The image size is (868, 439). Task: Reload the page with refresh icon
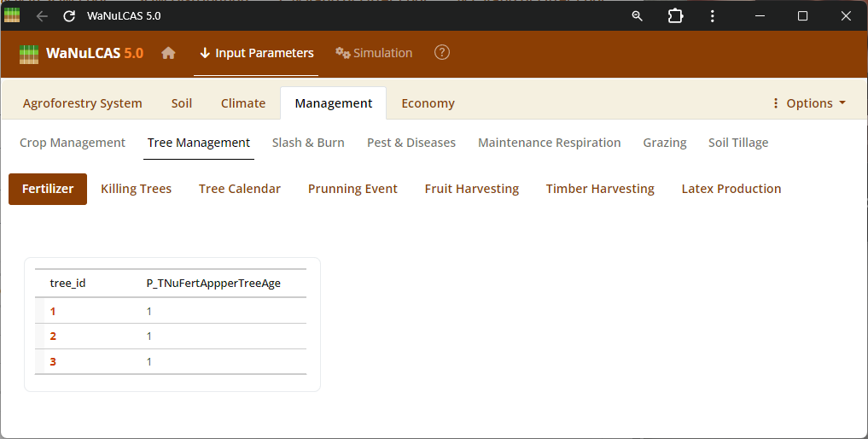tap(69, 16)
